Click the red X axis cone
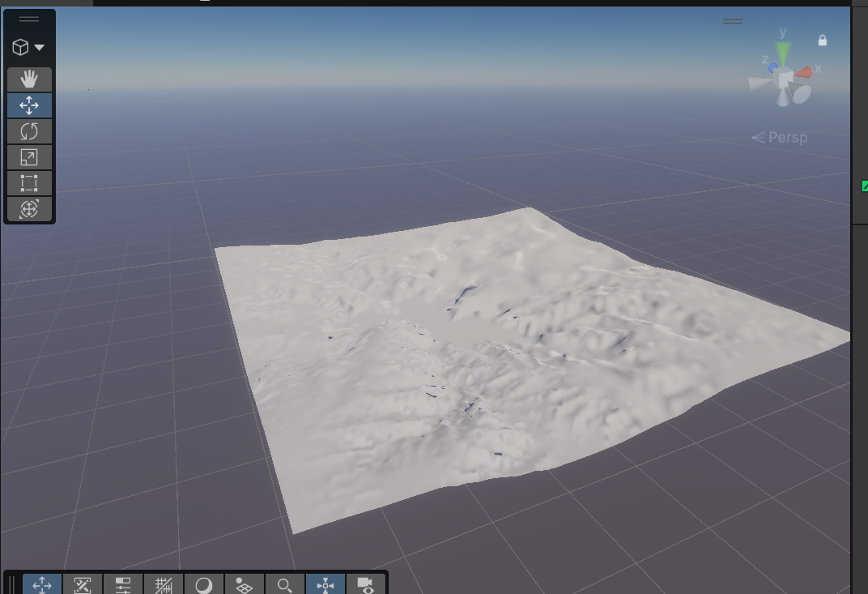The image size is (868, 594). click(804, 72)
